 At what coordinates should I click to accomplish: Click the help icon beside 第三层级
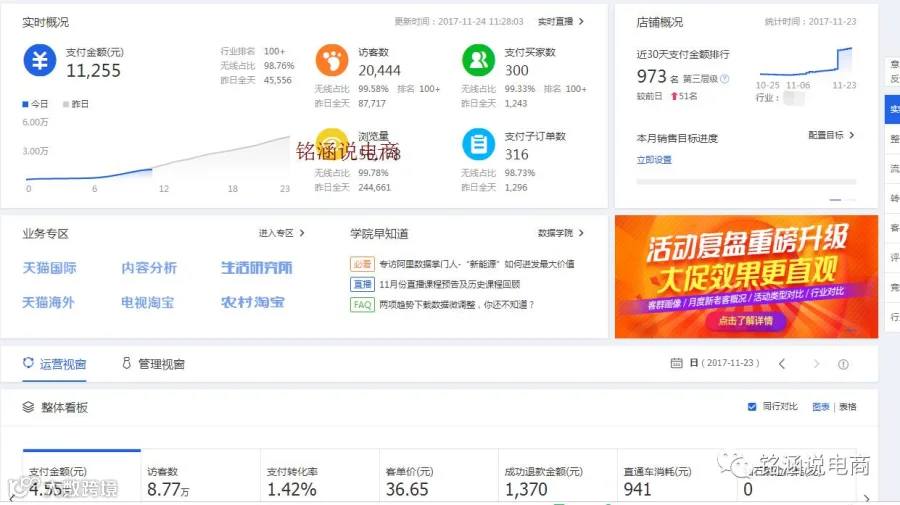click(x=724, y=79)
